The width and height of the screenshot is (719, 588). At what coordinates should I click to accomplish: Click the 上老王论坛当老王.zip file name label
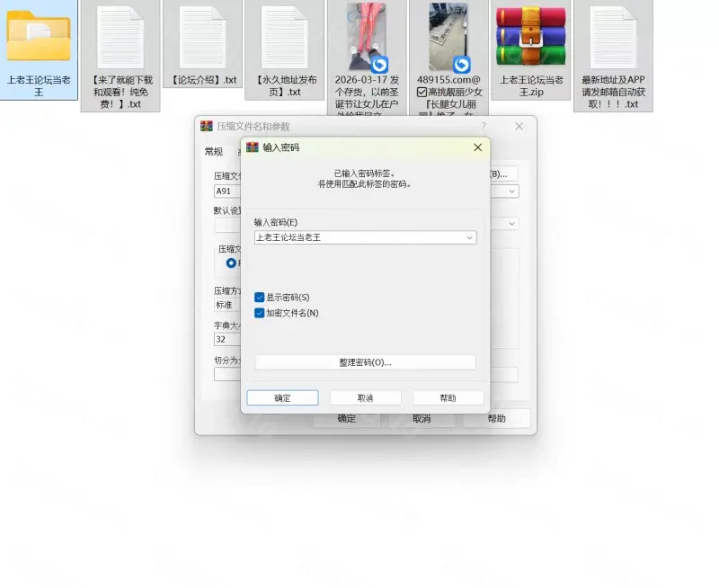coord(530,85)
